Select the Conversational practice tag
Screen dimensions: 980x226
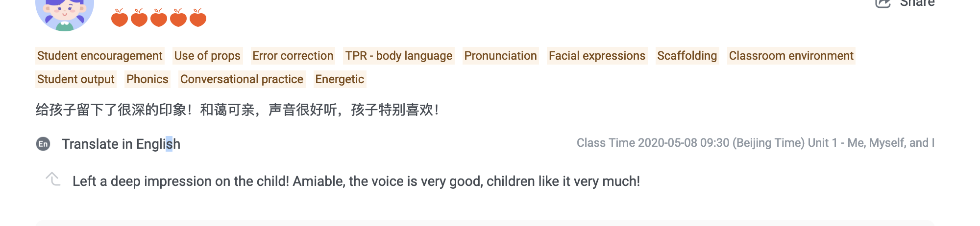[242, 79]
